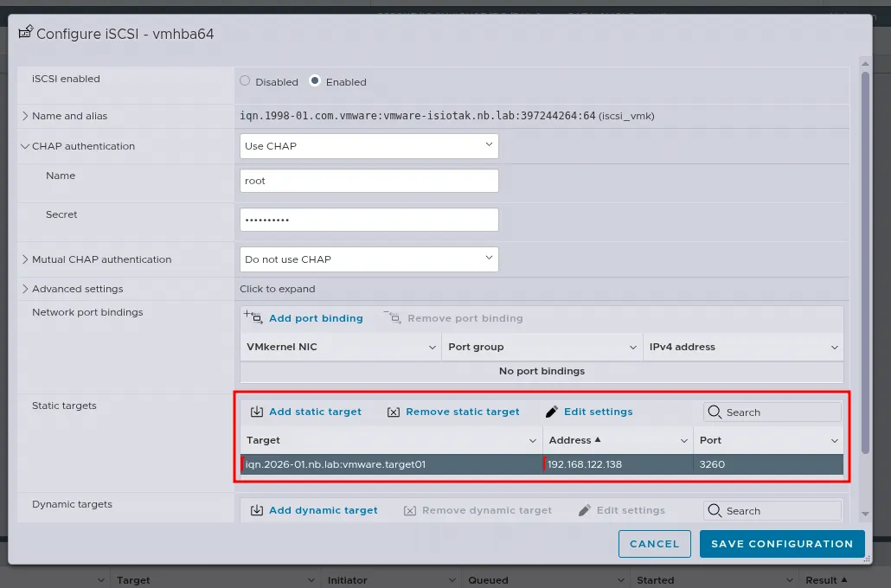Click the dialog vertical scrollbar thumb
891x588 pixels.
coord(865,263)
